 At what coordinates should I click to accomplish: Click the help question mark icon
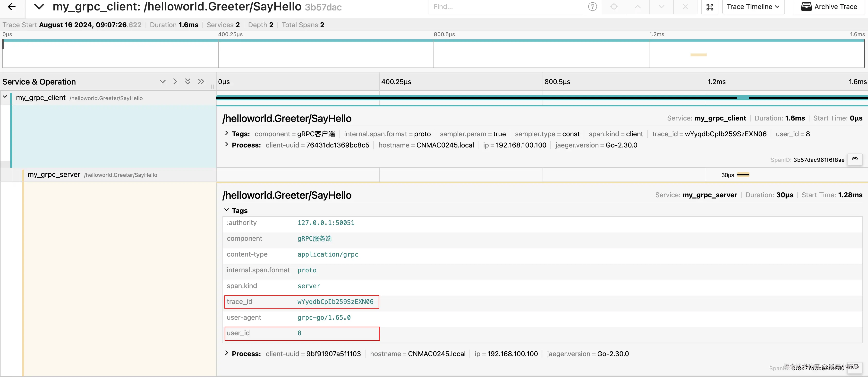[592, 7]
